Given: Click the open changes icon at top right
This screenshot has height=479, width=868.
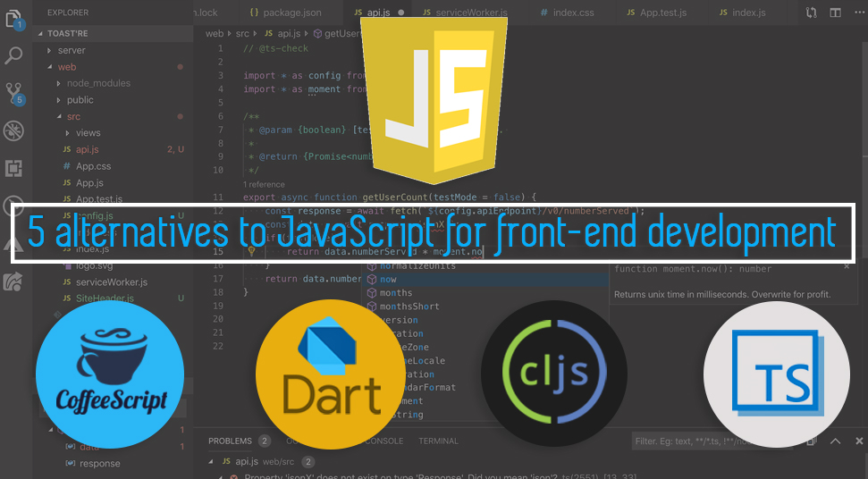Looking at the screenshot, I should 811,13.
